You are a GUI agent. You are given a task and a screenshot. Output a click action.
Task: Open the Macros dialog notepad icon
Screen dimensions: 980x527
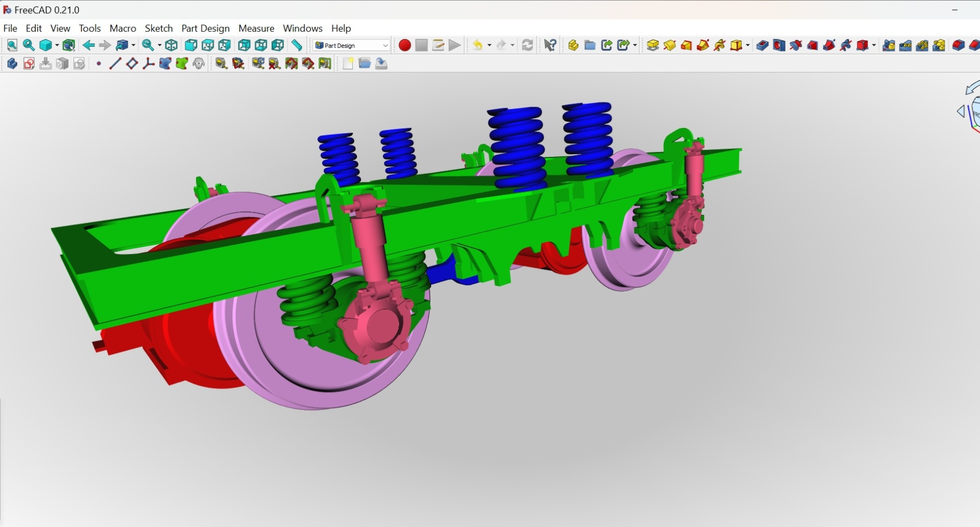[438, 45]
